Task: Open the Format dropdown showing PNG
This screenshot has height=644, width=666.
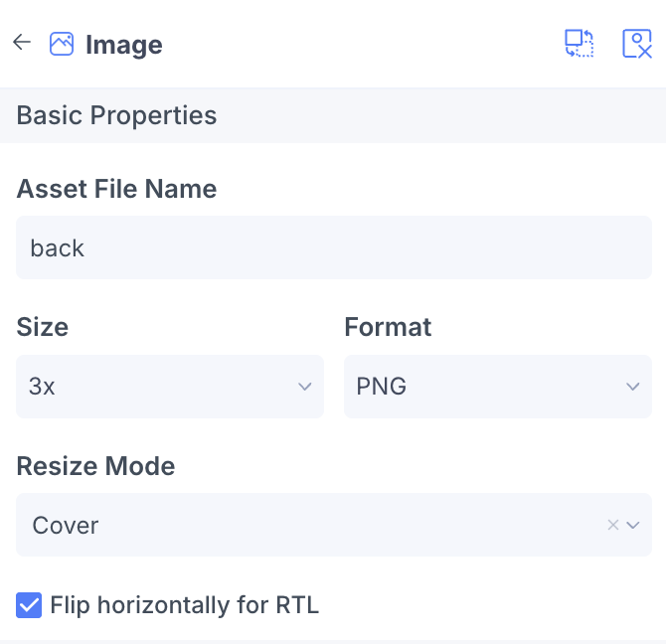Action: tap(487, 387)
